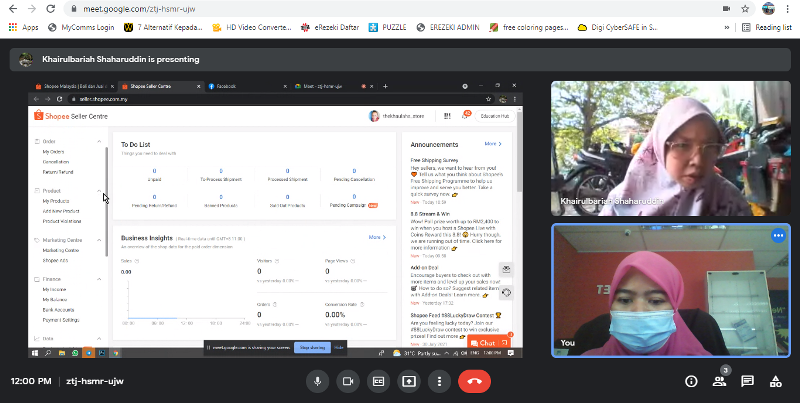800x403 pixels.
Task: Open My Products in Shopee sidebar
Action: (x=56, y=201)
